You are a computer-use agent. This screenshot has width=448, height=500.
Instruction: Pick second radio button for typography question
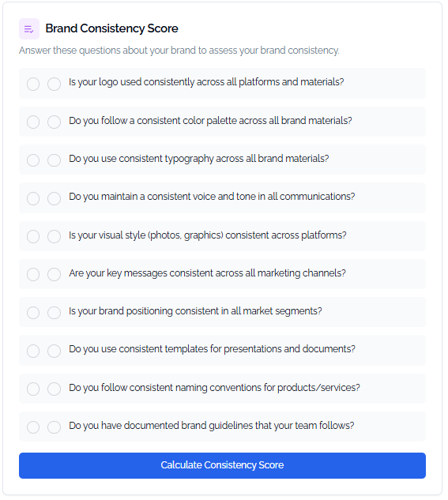55,160
